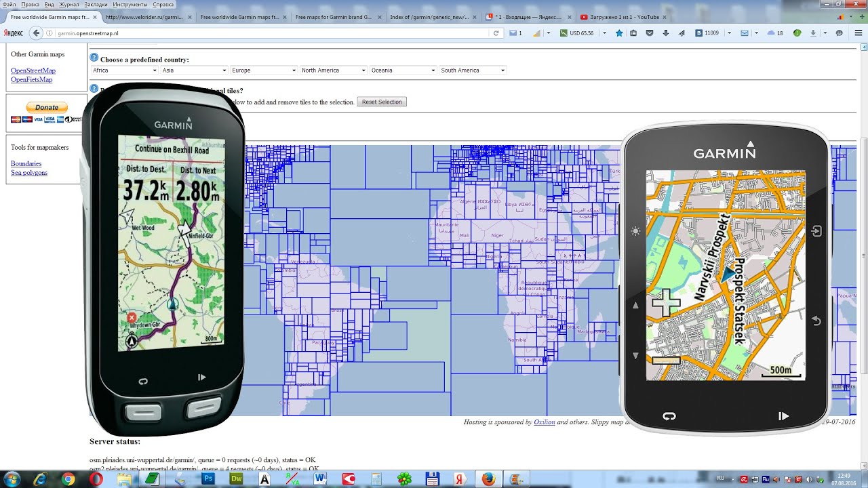Close the YouTube tab
This screenshot has width=868, height=488.
665,16
